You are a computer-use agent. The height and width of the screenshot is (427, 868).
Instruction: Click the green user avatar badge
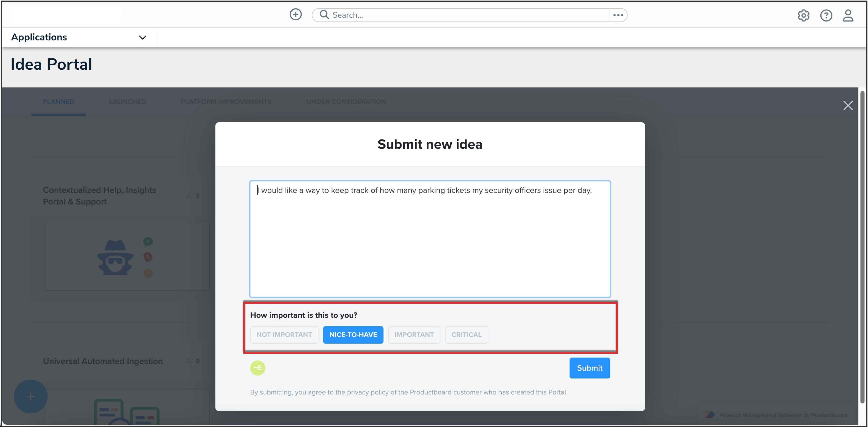click(258, 368)
